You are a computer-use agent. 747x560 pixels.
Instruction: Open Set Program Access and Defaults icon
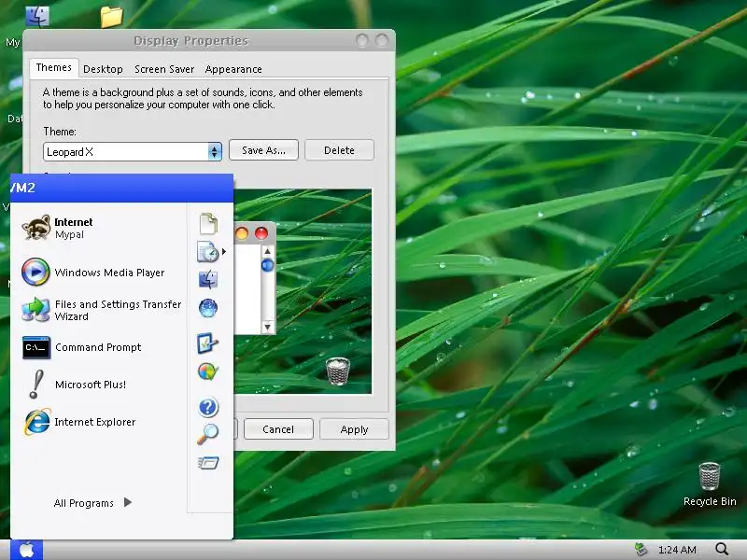pyautogui.click(x=208, y=371)
